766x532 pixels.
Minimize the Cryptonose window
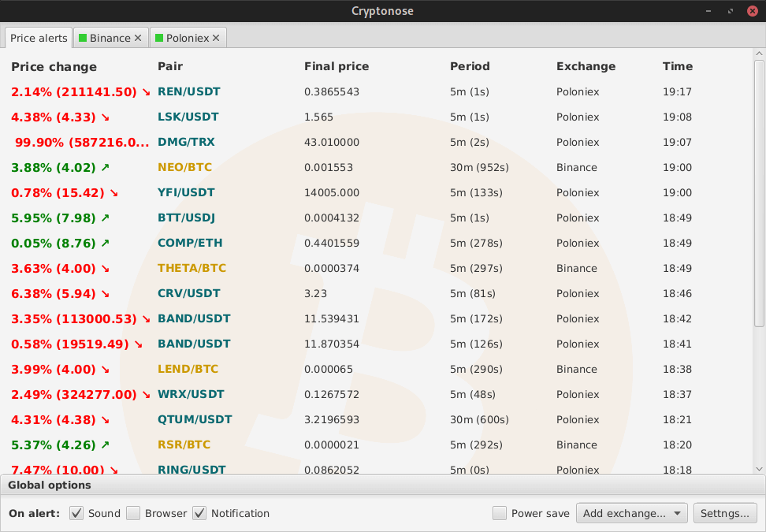click(708, 11)
